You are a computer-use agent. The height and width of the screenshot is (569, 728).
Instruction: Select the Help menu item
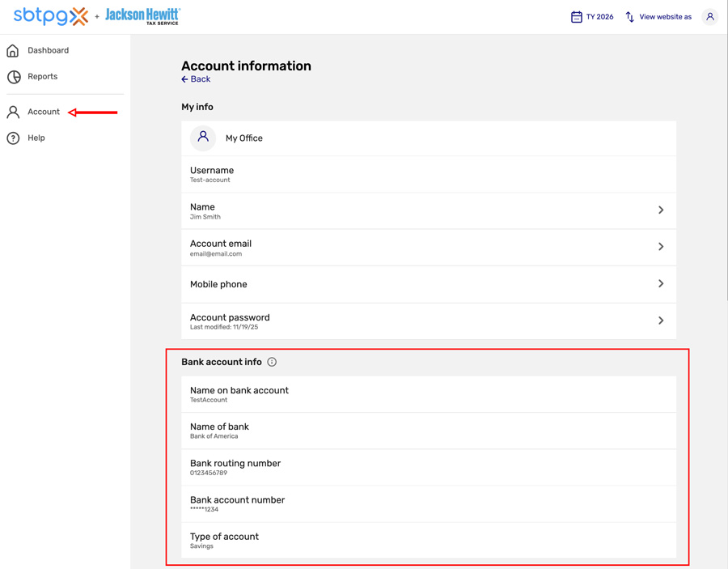point(36,138)
